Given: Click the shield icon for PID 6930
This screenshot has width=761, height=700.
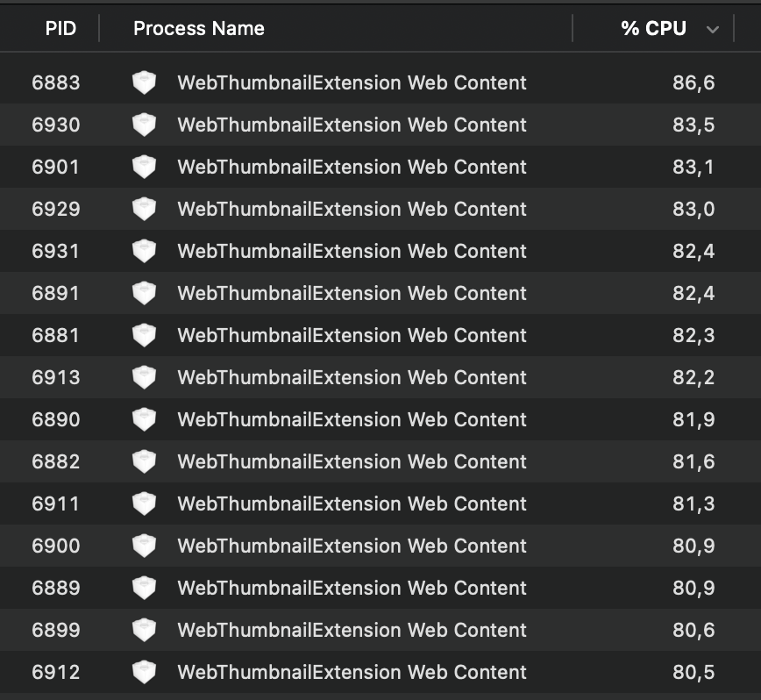Looking at the screenshot, I should 144,125.
